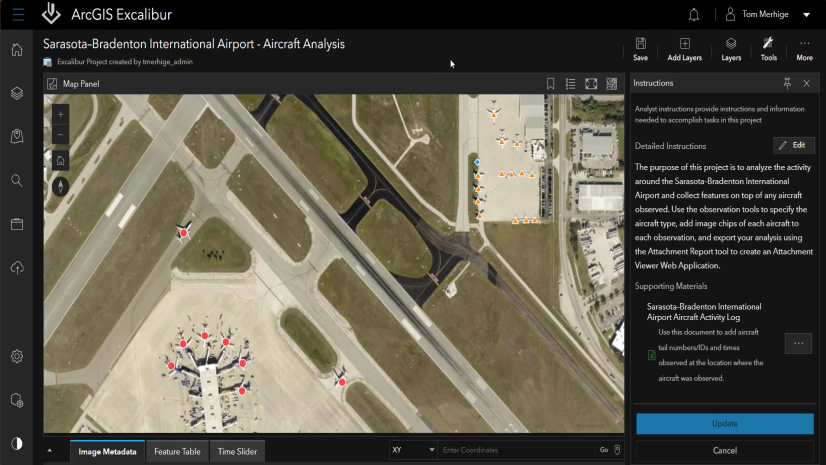
Task: Edit the Detailed Instructions
Action: [794, 145]
